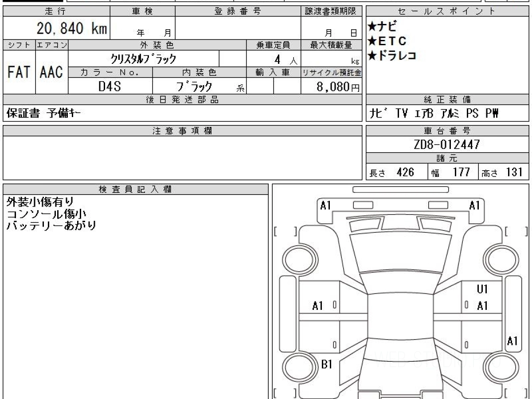Click the B1 damage mark on diagram
The height and width of the screenshot is (399, 532).
(x=327, y=364)
